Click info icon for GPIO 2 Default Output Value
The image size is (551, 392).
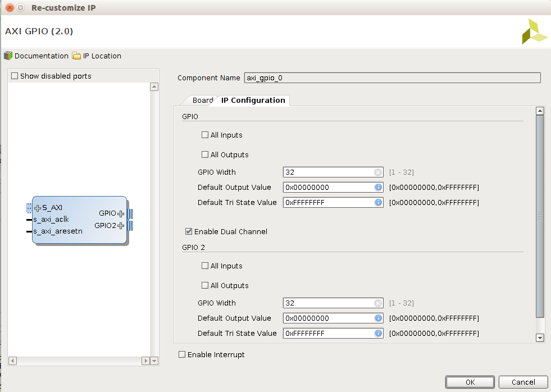(378, 318)
